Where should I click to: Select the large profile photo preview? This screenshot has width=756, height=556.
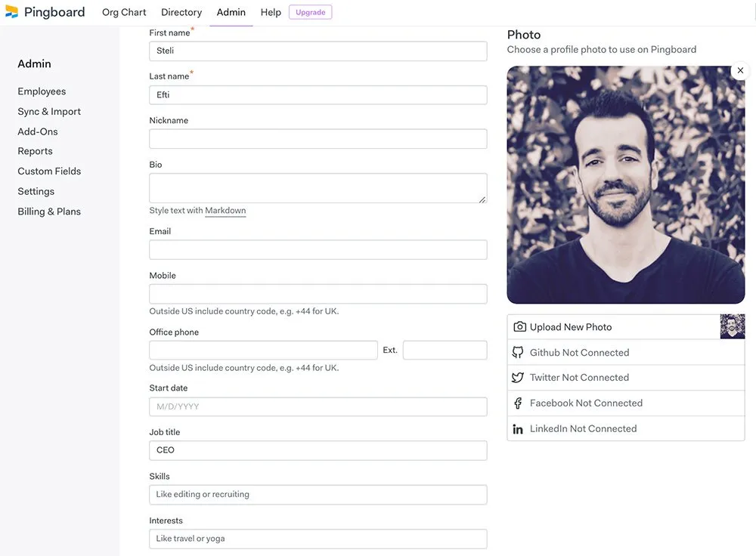pyautogui.click(x=625, y=184)
